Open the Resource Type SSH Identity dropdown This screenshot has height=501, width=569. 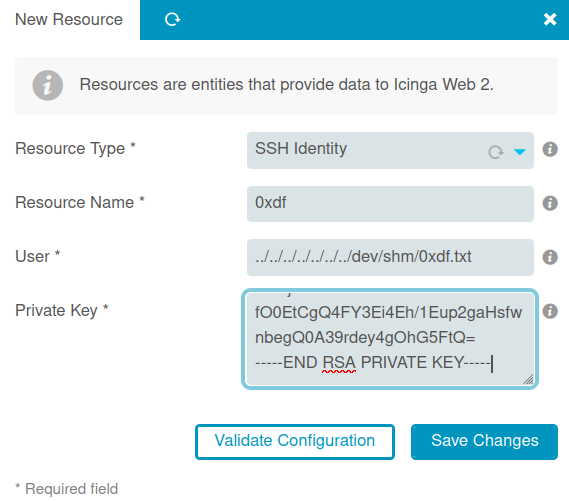(x=390, y=150)
